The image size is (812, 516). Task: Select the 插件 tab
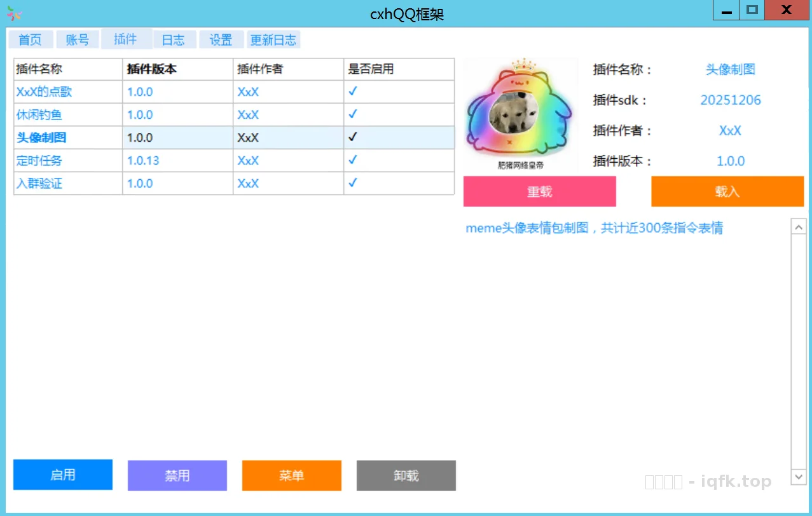(x=126, y=39)
